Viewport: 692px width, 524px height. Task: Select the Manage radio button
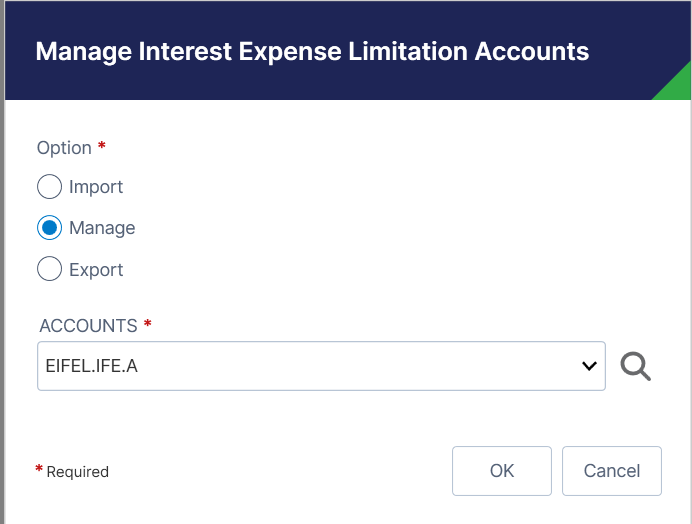click(50, 228)
